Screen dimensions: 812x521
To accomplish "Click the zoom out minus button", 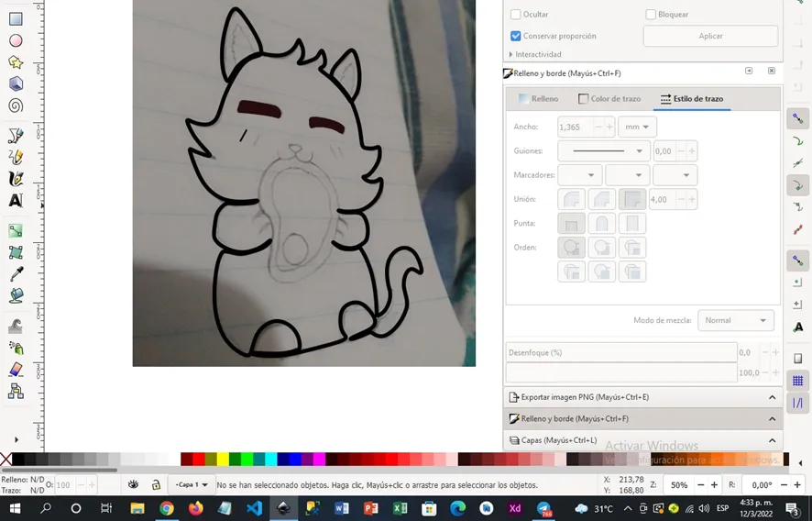I will pyautogui.click(x=701, y=485).
